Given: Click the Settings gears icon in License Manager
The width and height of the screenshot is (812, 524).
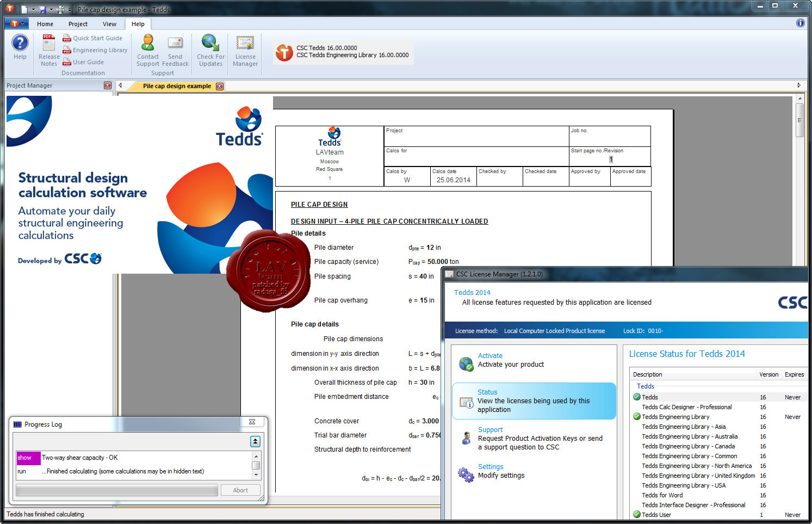Looking at the screenshot, I should click(466, 474).
